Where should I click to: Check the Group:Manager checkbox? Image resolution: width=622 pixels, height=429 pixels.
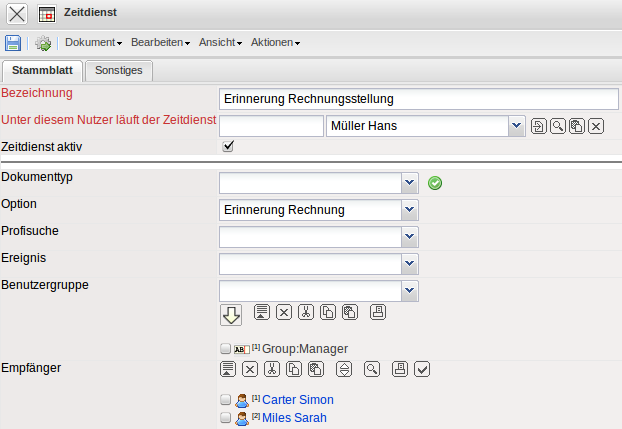(225, 349)
